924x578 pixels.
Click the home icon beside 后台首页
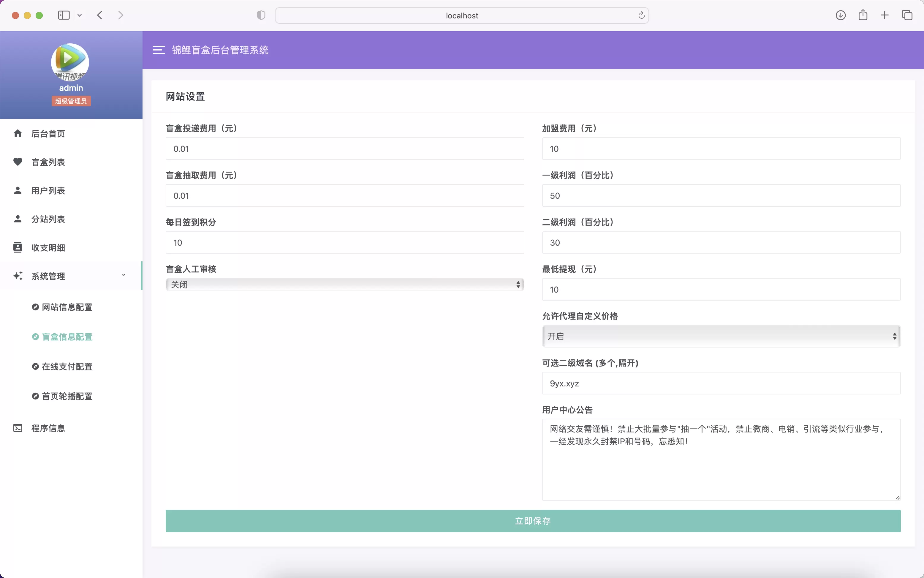pyautogui.click(x=18, y=133)
